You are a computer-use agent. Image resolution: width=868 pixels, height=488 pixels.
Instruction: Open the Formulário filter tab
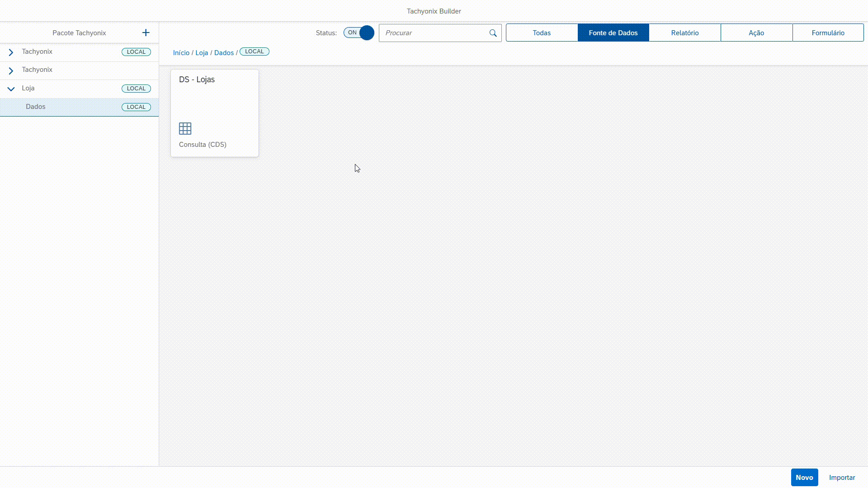pos(828,33)
